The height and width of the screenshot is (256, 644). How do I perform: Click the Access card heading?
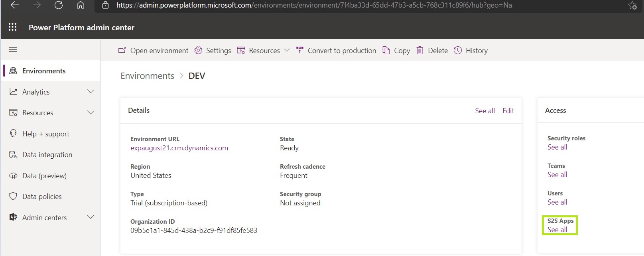(x=555, y=110)
